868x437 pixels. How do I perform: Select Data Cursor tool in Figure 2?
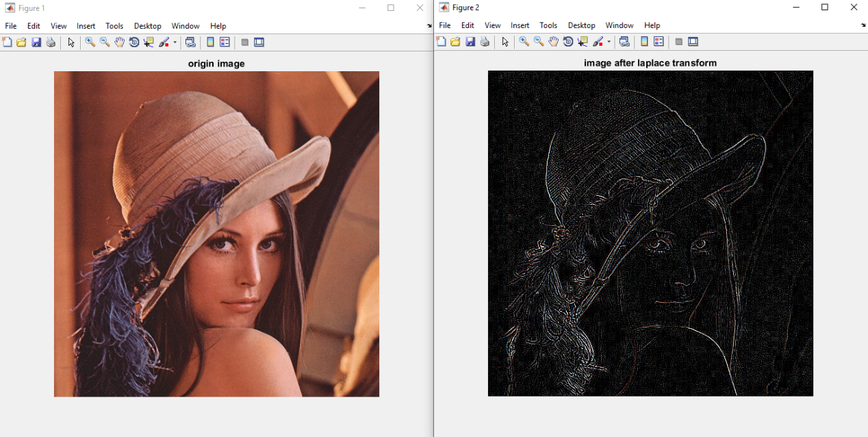(583, 42)
